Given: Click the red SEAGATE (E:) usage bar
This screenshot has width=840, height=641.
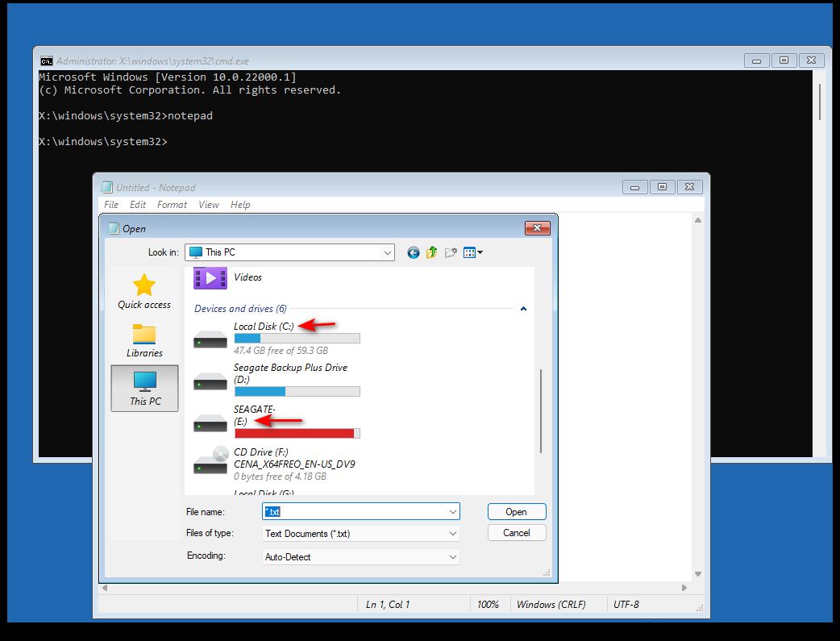Looking at the screenshot, I should tap(297, 434).
